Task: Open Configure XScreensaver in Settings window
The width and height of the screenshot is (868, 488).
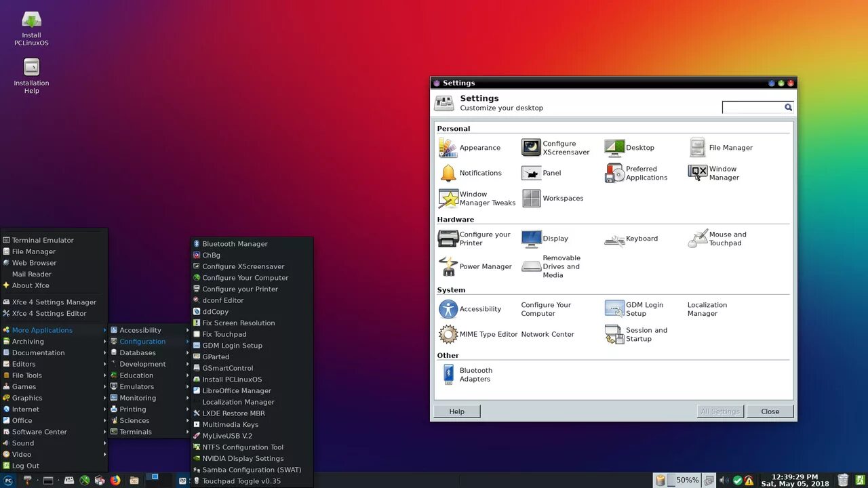Action: [x=556, y=148]
